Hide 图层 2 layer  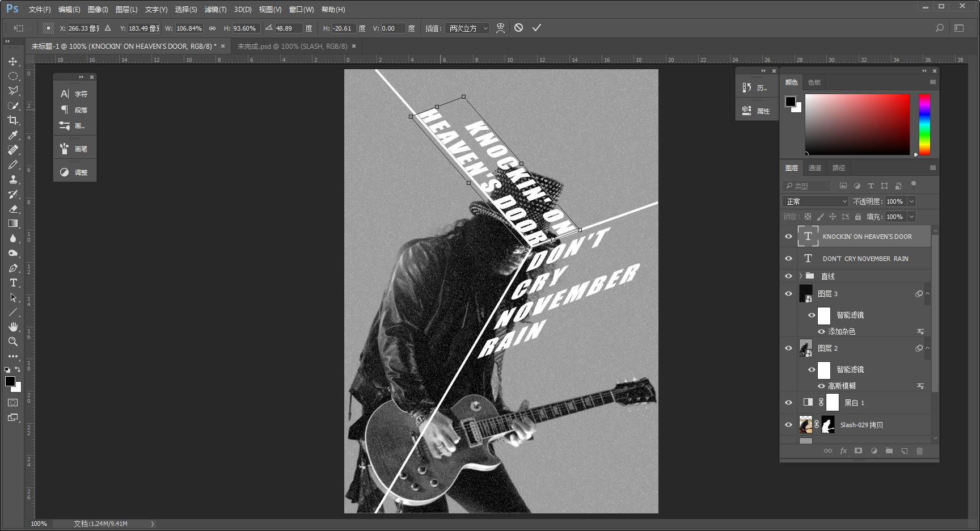[788, 348]
